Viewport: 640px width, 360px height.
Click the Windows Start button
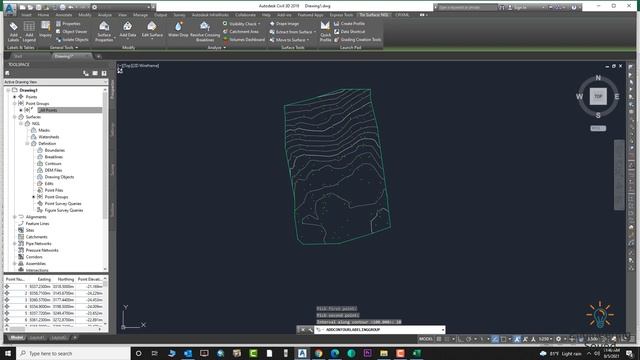point(8,353)
